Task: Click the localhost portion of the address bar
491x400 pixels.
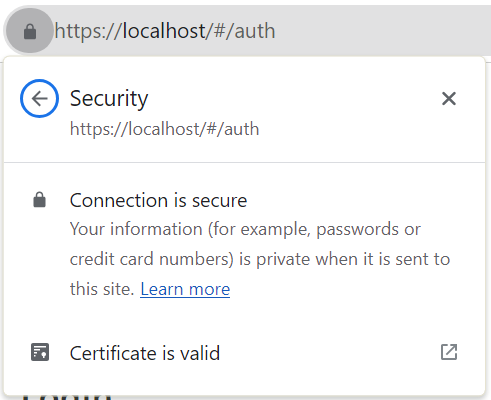Action: coord(164,31)
